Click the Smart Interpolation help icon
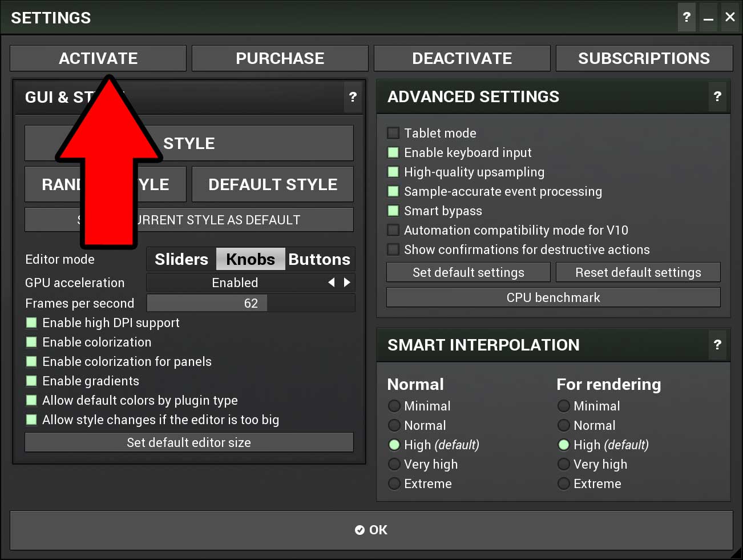This screenshot has height=560, width=743. (x=717, y=345)
